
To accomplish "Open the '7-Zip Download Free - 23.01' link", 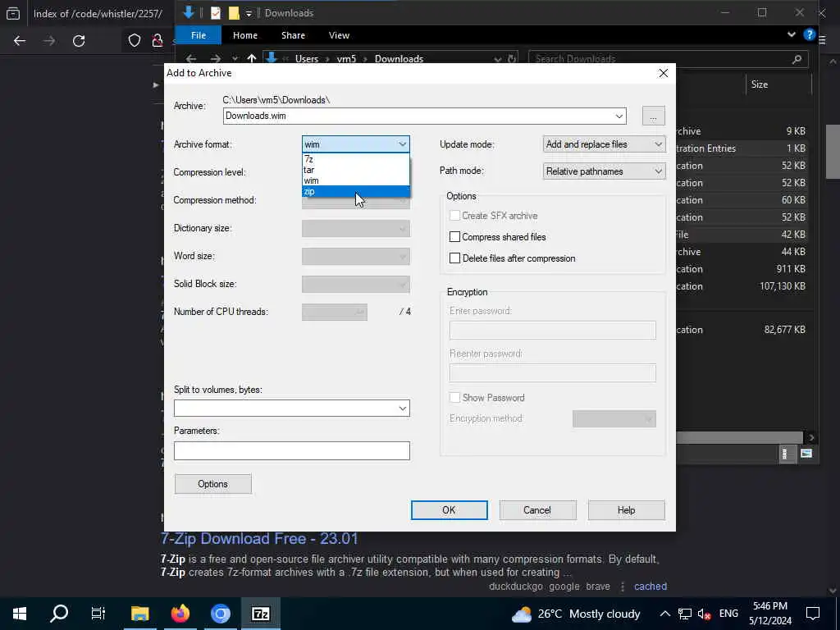I will [x=259, y=538].
